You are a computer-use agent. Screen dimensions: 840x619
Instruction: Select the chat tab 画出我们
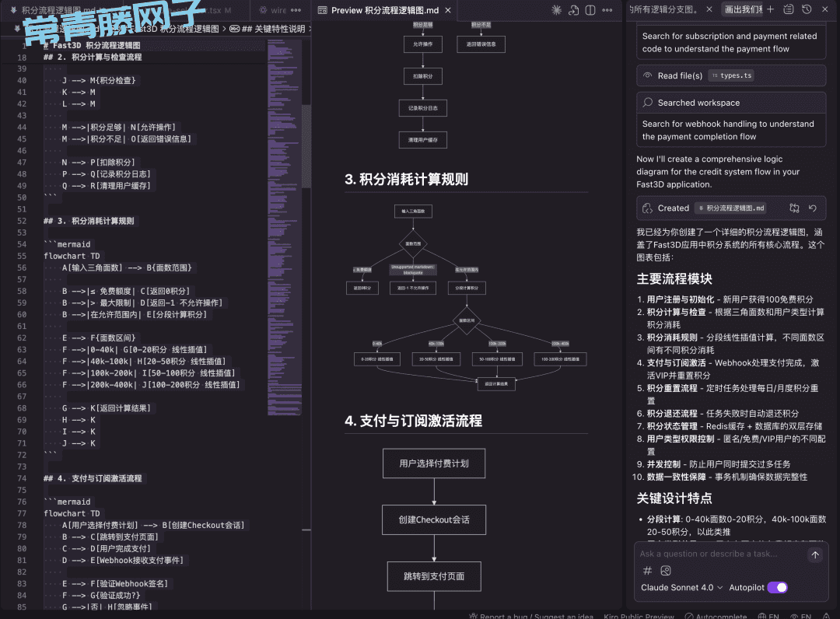pyautogui.click(x=744, y=9)
